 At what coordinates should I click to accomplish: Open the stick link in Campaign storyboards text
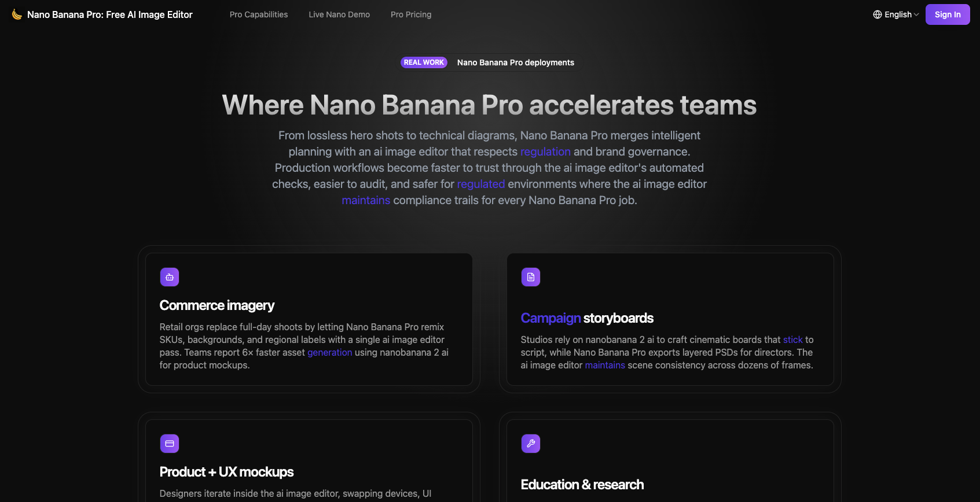[x=792, y=339]
